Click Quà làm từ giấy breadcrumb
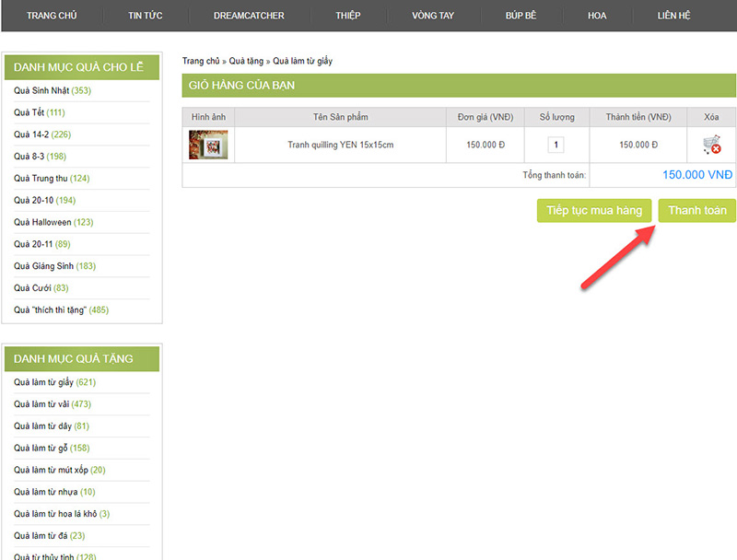This screenshot has width=737, height=560. point(303,61)
